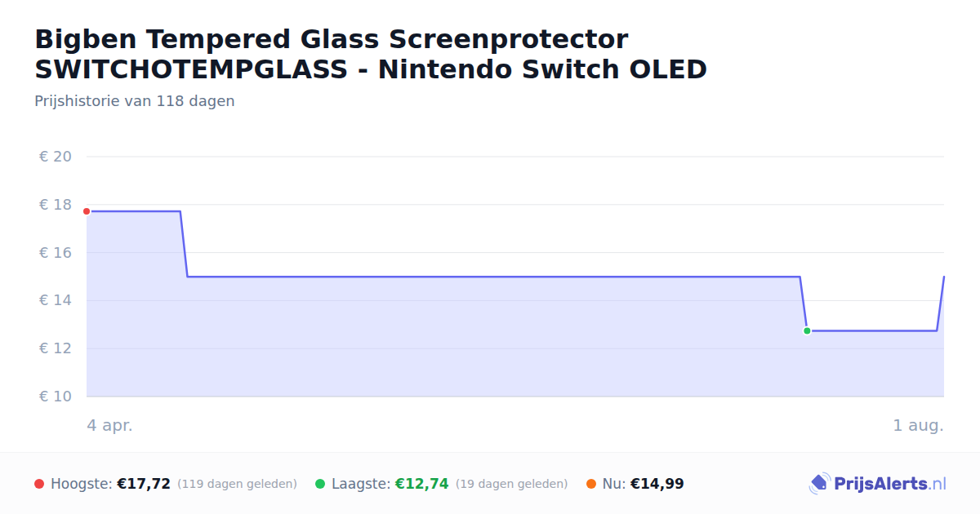Click the € 10 y-axis label

(56, 397)
